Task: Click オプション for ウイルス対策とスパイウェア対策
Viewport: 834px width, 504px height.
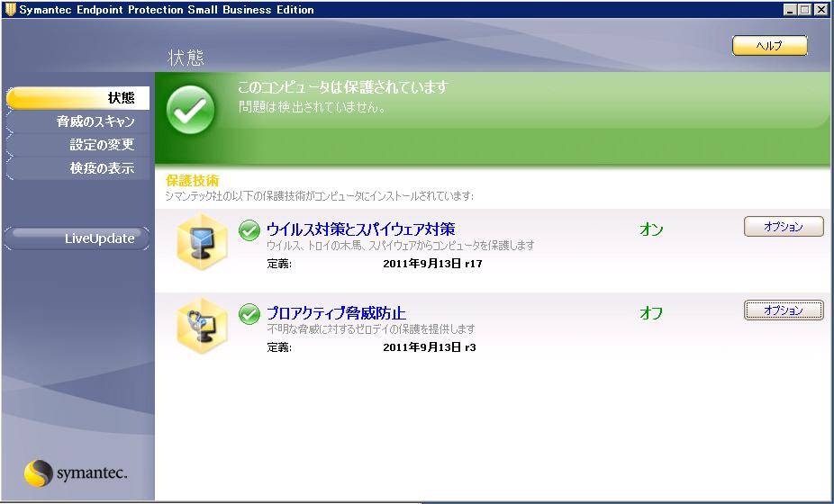Action: 784,227
